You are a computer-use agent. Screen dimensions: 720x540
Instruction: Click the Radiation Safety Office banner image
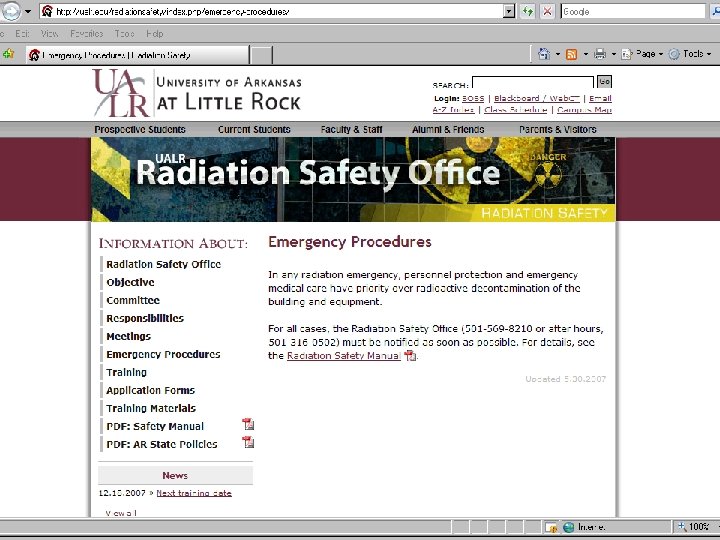(x=353, y=179)
